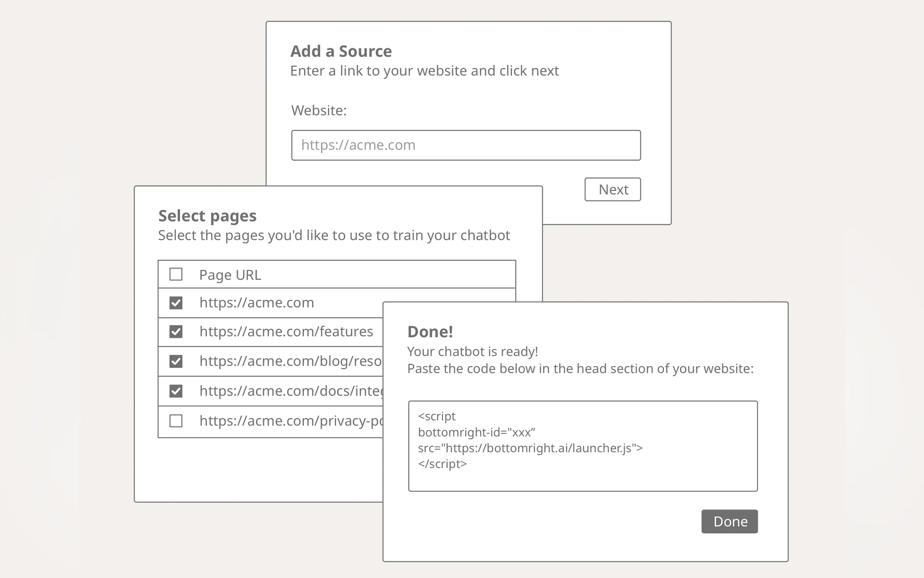Uncheck the acme.com/docs page checkbox
This screenshot has height=578, width=924.
(176, 391)
